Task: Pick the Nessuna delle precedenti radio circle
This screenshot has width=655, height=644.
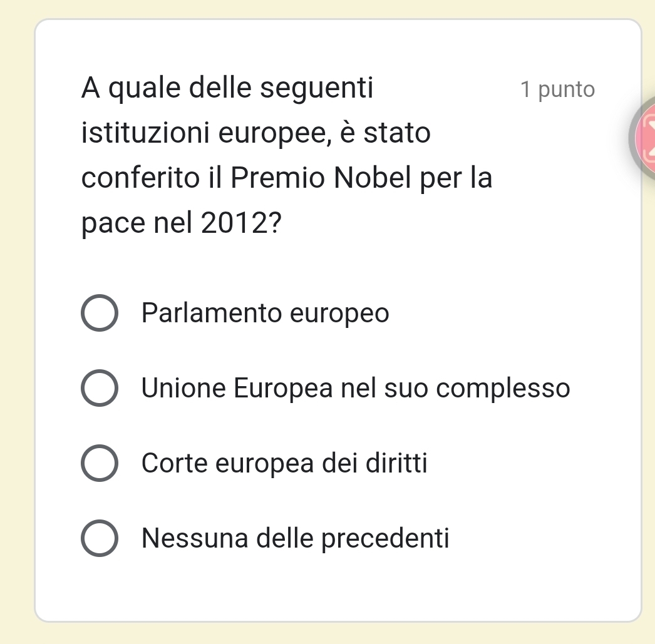Action: [x=99, y=538]
